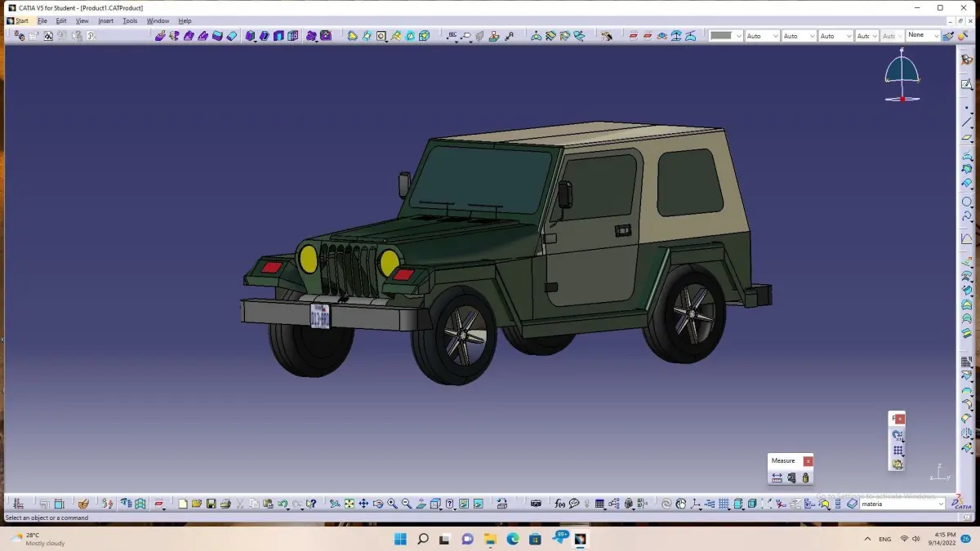Open the second Auto properties dropdown
The image size is (980, 551).
click(x=799, y=36)
